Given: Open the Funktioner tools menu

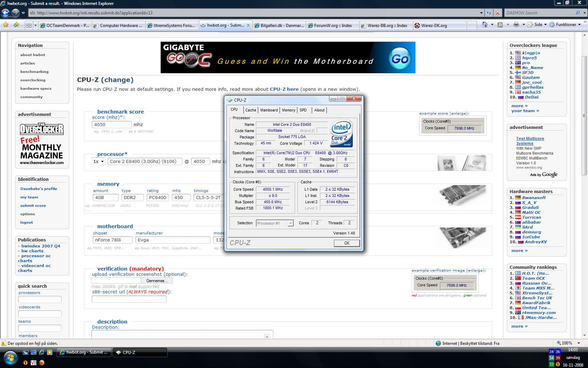Looking at the screenshot, I should point(565,25).
